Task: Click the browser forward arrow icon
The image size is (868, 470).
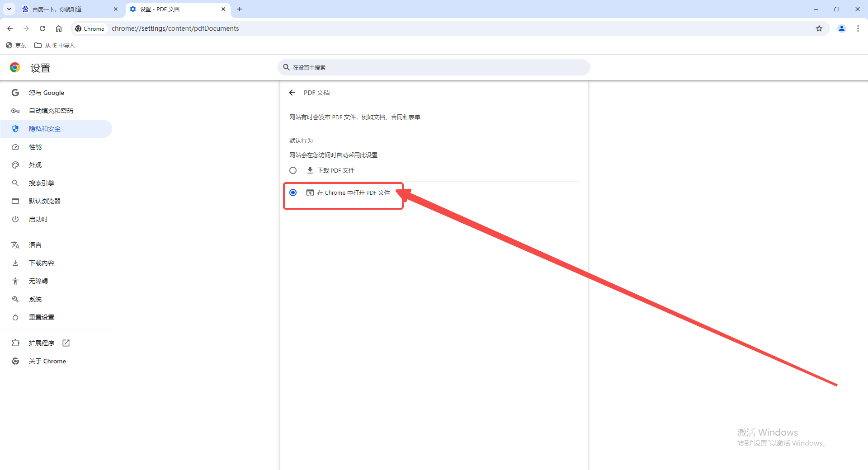Action: click(x=26, y=28)
